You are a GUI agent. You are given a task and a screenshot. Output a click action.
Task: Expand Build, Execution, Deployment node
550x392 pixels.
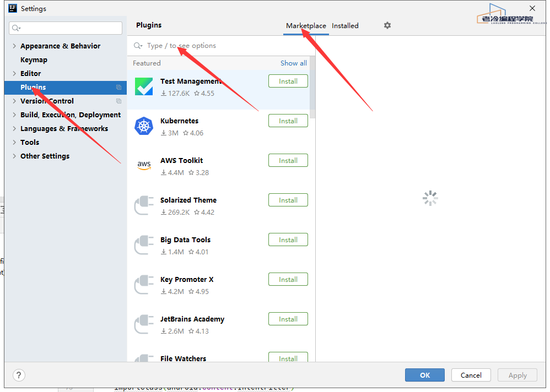tap(14, 115)
